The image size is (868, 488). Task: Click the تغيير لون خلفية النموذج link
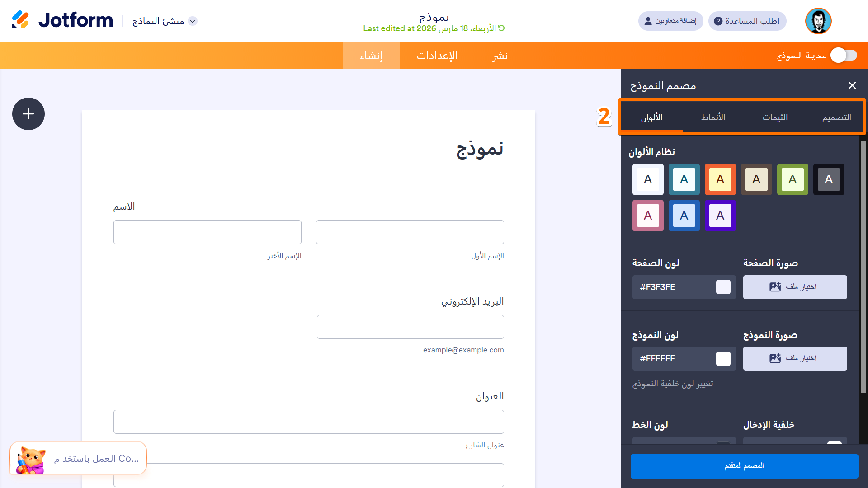pyautogui.click(x=673, y=384)
